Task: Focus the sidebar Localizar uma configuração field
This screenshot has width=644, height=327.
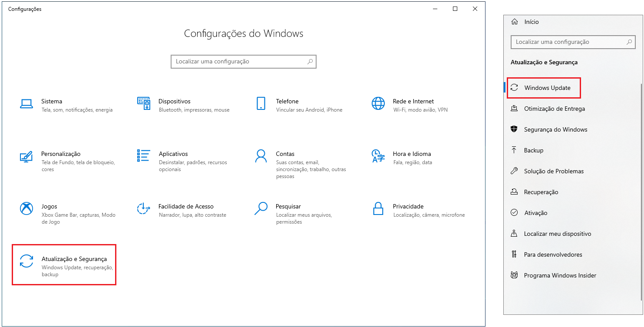Action: [573, 42]
